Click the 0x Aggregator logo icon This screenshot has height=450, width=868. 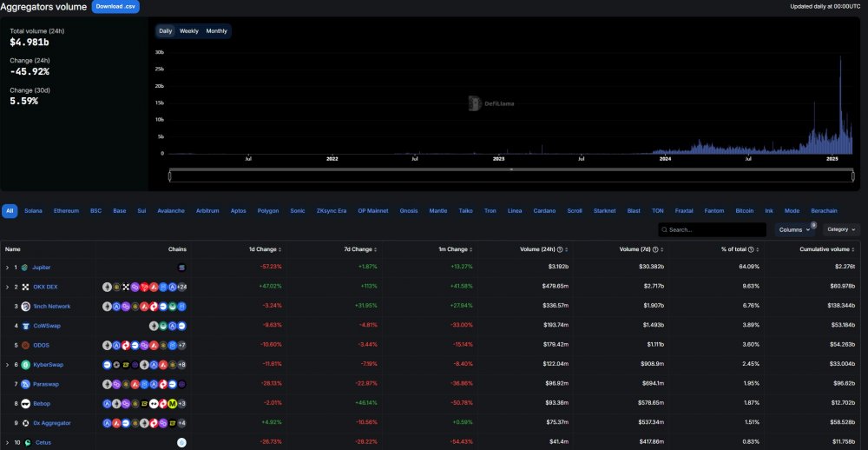click(25, 423)
